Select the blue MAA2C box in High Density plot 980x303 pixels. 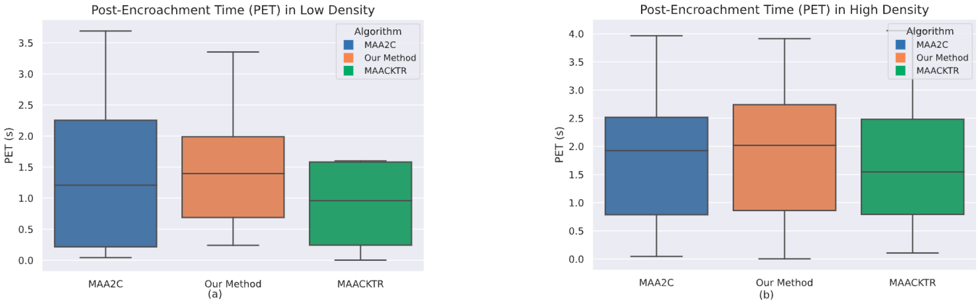pos(656,183)
